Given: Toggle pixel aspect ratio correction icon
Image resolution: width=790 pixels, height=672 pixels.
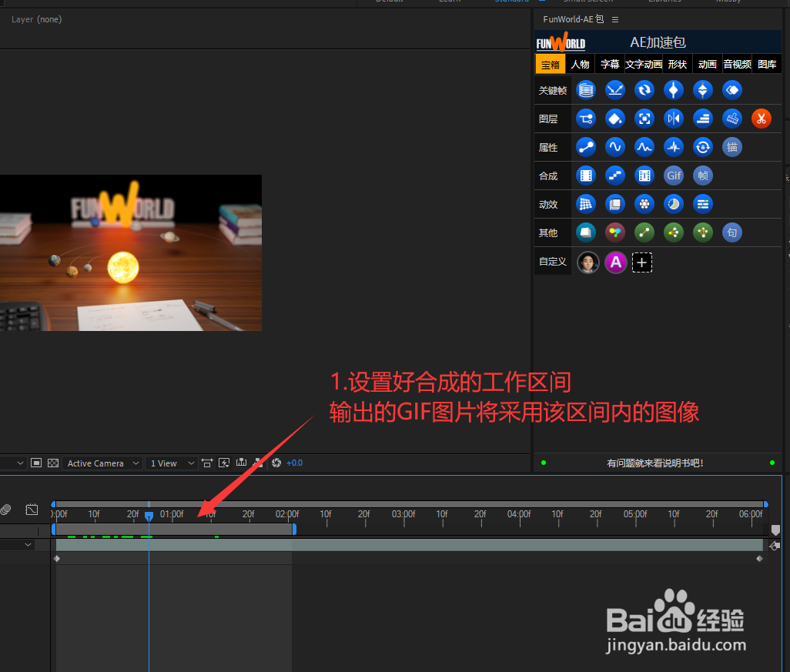Looking at the screenshot, I should (x=207, y=463).
